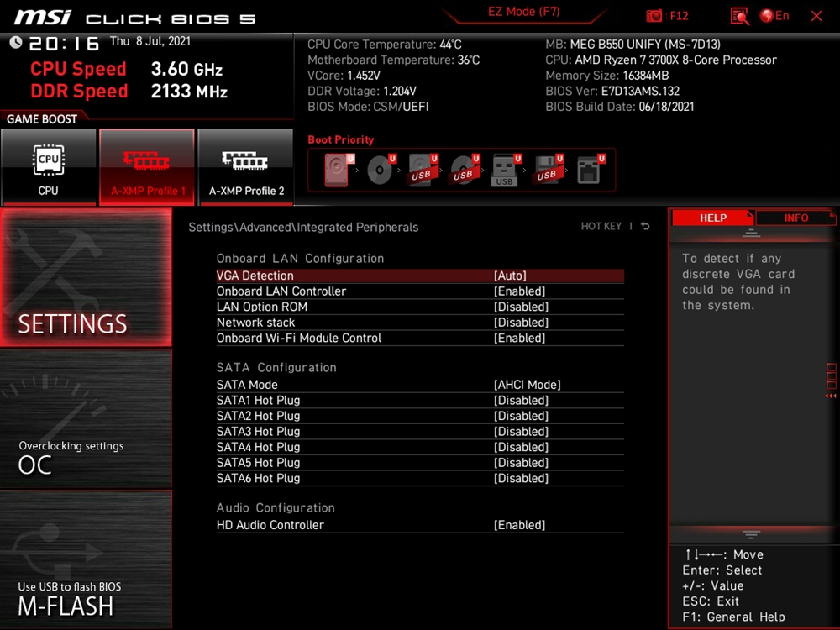This screenshot has width=840, height=630.
Task: Enable A-XMP Profile 2
Action: click(246, 166)
